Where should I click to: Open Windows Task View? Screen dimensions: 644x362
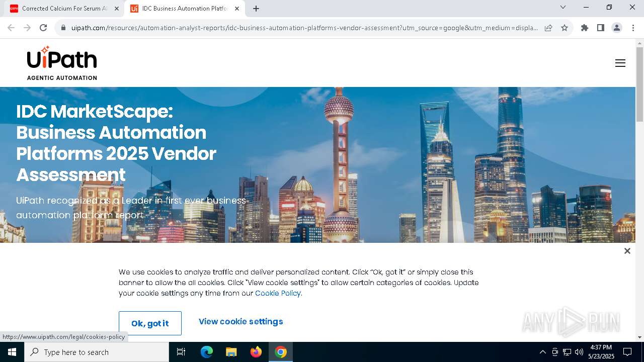[181, 352]
